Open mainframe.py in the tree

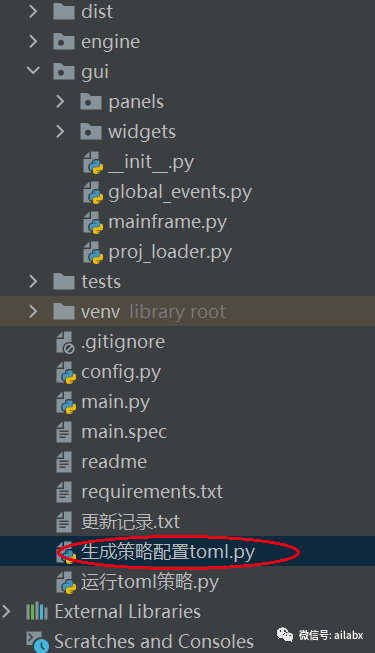point(168,222)
